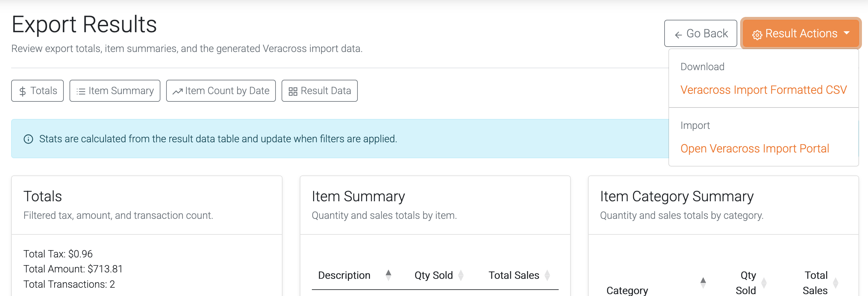Click sort arrows next to Item Summary Qty Sold
Viewport: 868px width, 296px height.
461,275
